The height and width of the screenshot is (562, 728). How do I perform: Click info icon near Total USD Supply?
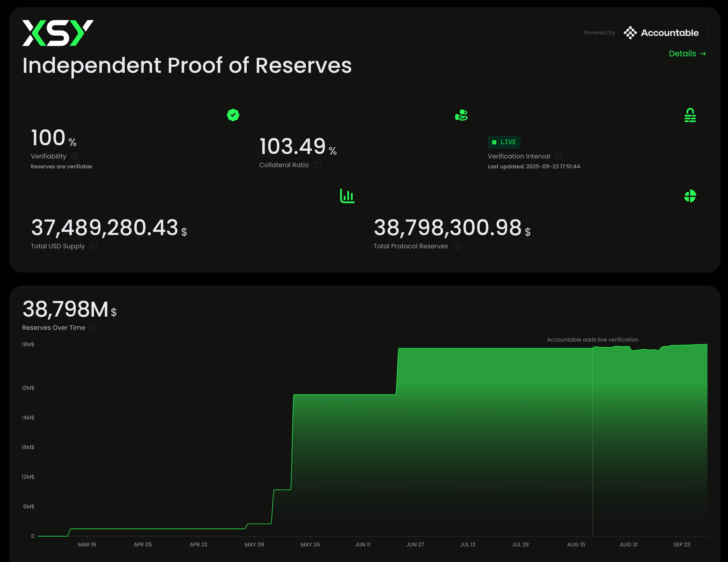pos(94,247)
